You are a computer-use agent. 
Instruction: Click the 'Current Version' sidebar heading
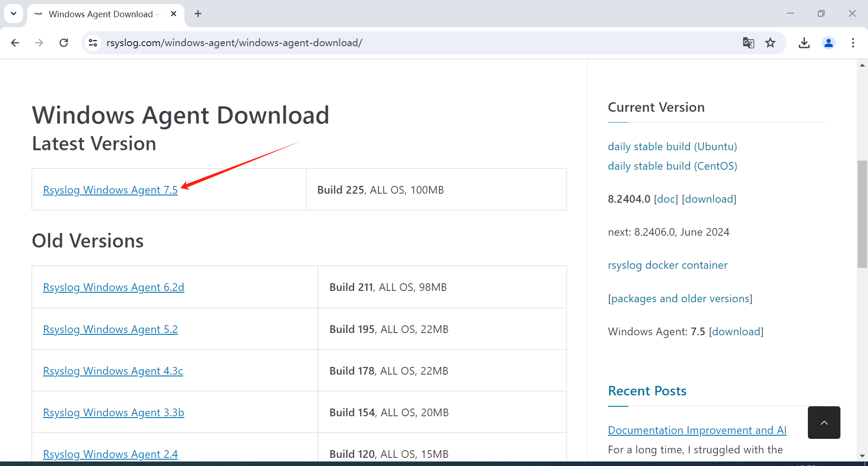point(656,107)
